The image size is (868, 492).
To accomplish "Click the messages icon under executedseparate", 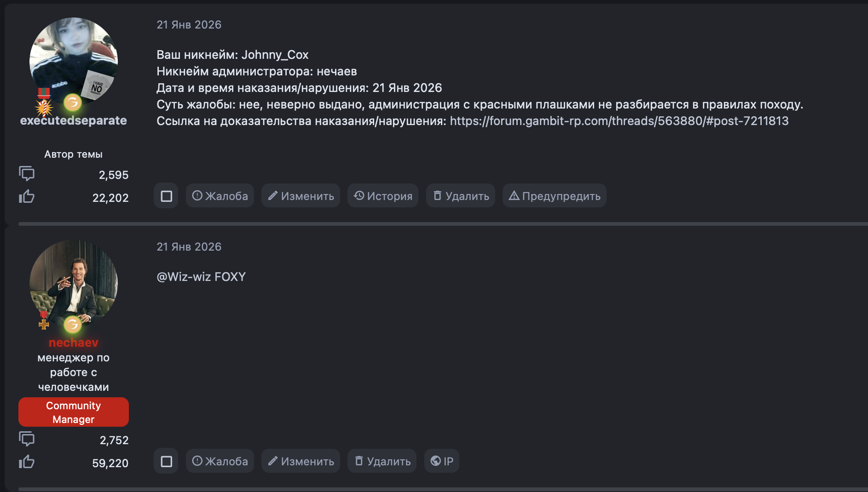I will click(27, 174).
